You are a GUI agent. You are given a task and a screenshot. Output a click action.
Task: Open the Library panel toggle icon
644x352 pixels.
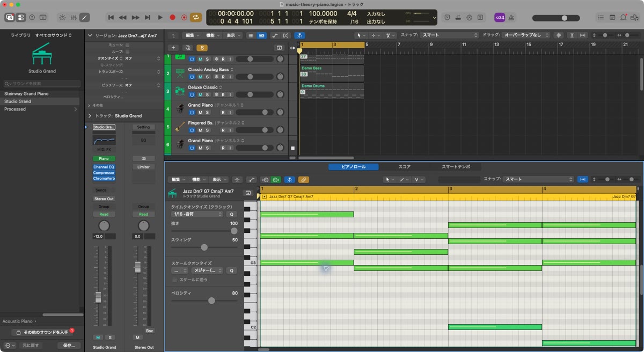[x=10, y=17]
